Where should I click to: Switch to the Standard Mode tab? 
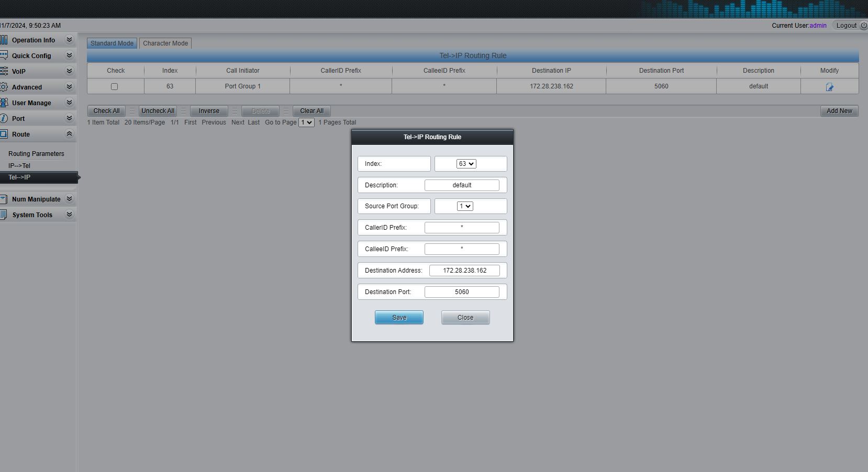pyautogui.click(x=112, y=43)
